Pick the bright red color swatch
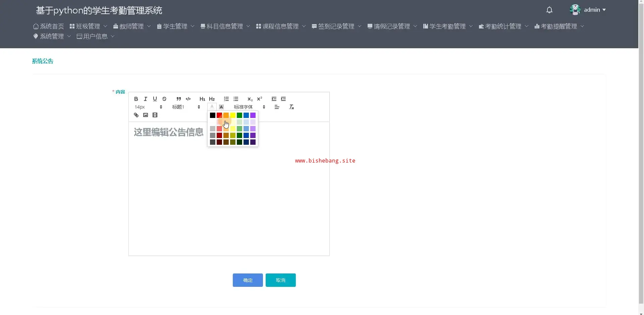The height and width of the screenshot is (315, 644). pyautogui.click(x=219, y=115)
